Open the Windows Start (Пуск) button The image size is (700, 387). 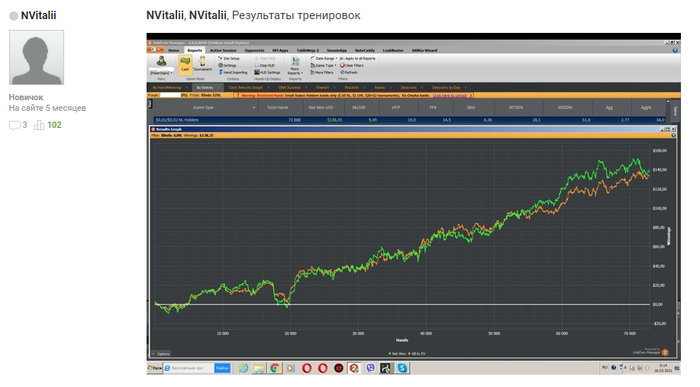(x=155, y=368)
